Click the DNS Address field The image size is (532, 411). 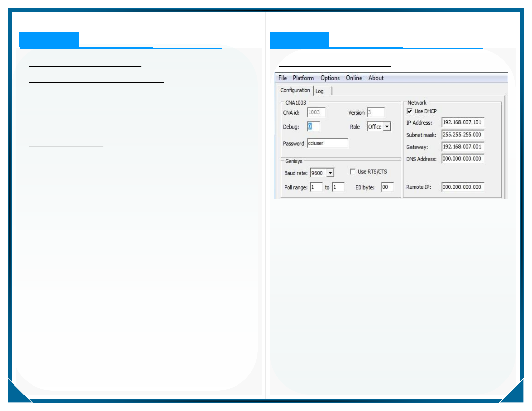click(x=463, y=159)
